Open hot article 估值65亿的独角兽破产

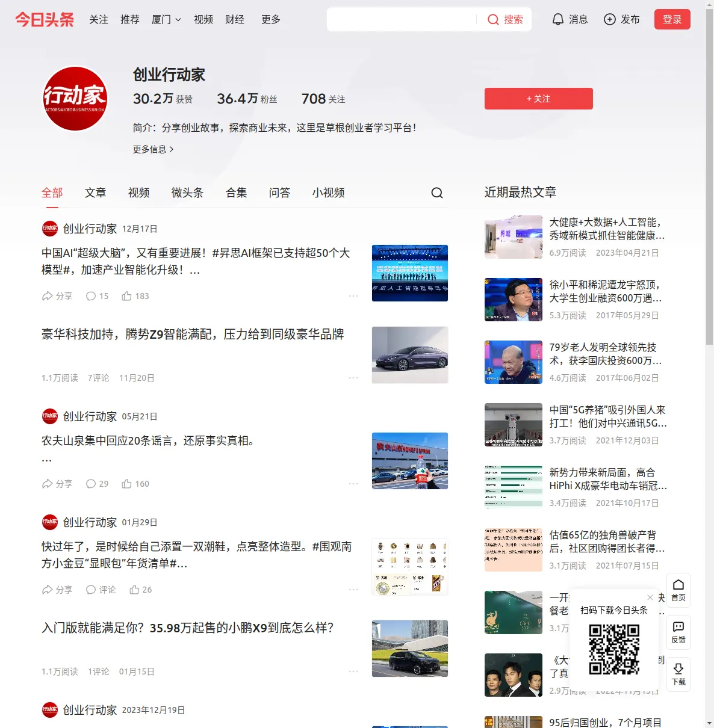point(607,541)
